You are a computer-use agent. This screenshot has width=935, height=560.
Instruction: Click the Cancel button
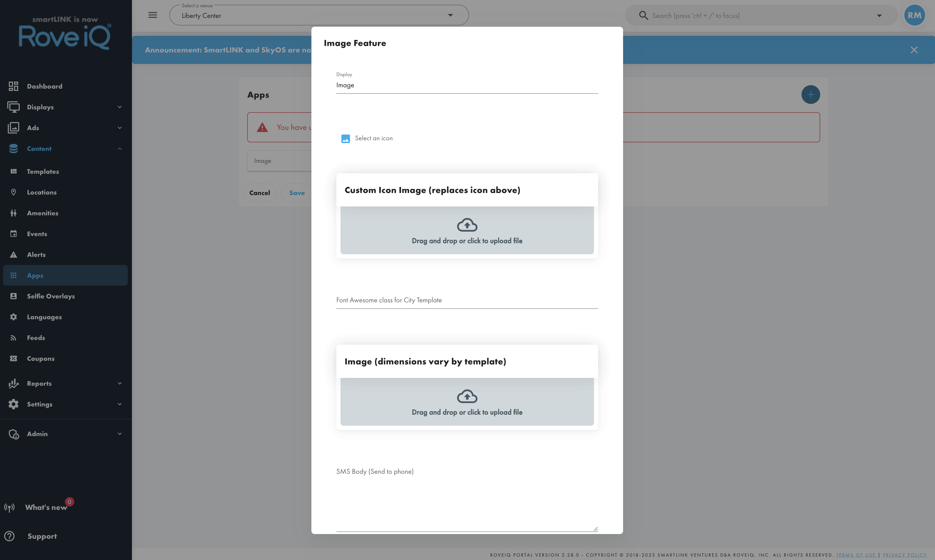point(260,193)
